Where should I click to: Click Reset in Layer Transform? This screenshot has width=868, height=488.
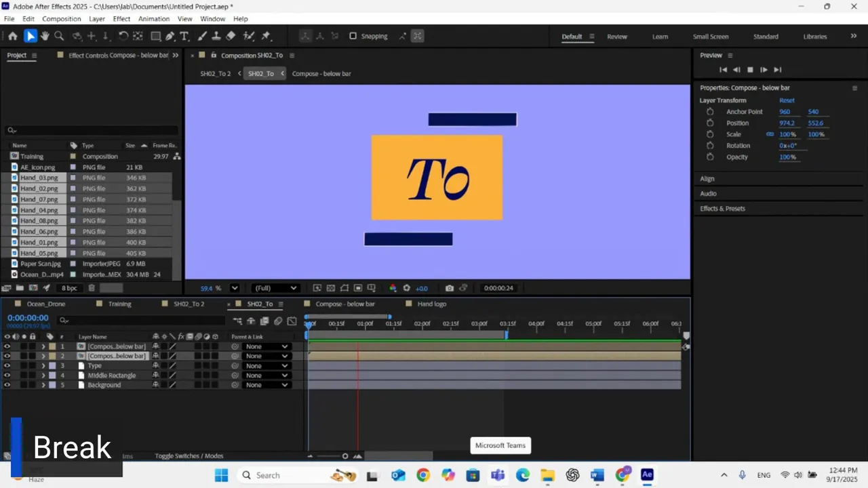(787, 100)
